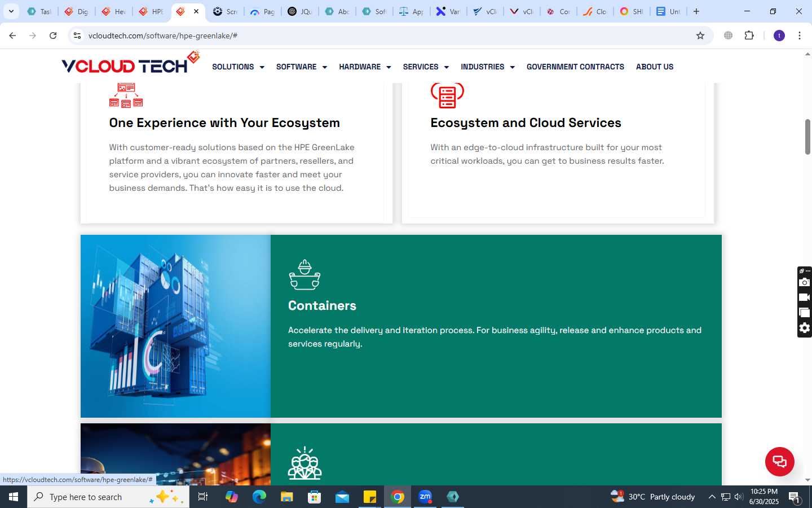Open the INDUSTRIES dropdown

[x=488, y=67]
